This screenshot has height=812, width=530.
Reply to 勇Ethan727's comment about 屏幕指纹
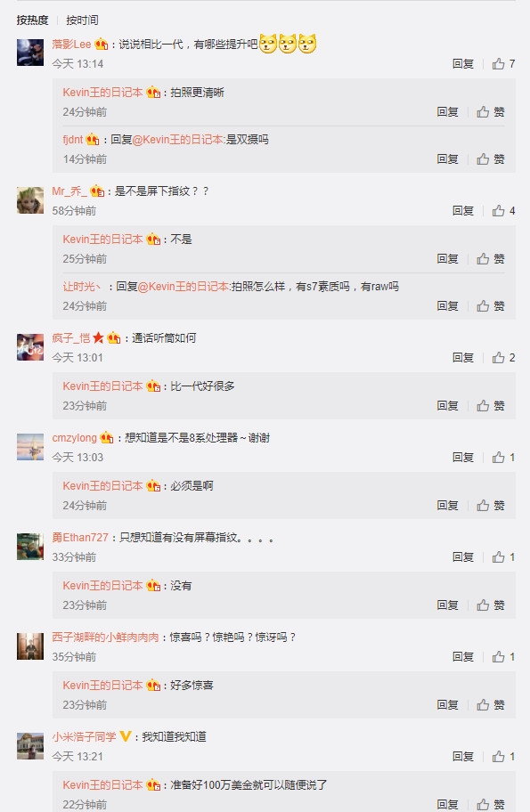462,557
